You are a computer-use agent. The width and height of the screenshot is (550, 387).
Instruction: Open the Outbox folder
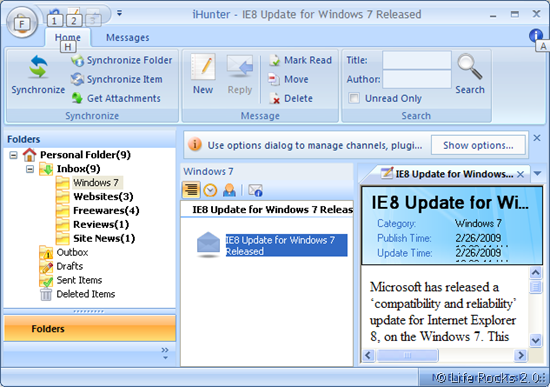(72, 252)
